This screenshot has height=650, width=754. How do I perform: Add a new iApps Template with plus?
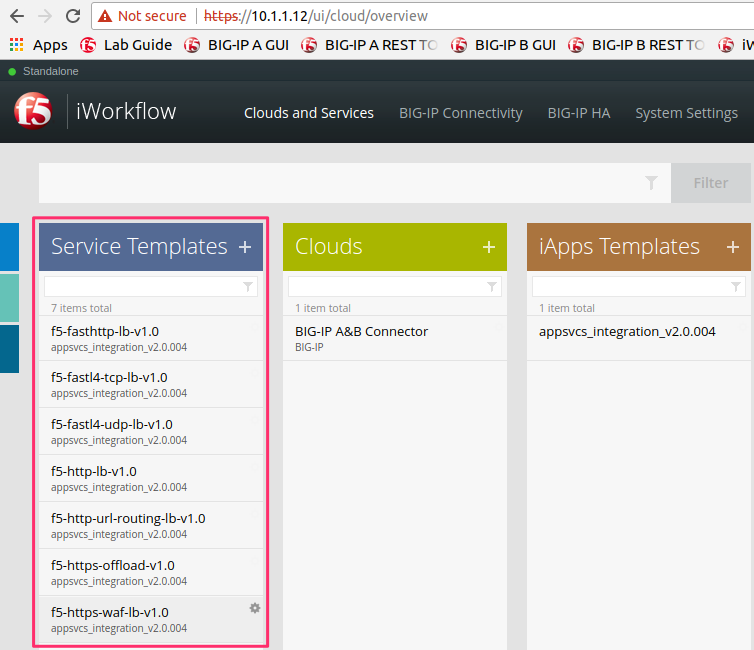[733, 247]
